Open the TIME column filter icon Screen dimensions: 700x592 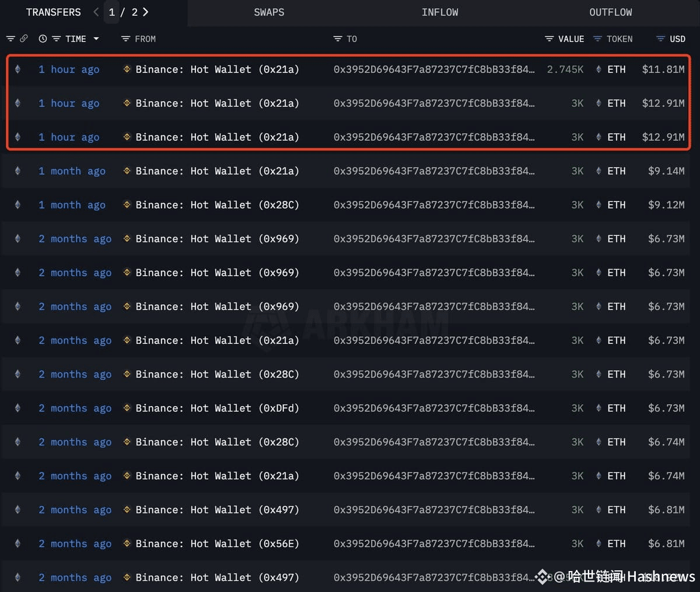tap(57, 39)
